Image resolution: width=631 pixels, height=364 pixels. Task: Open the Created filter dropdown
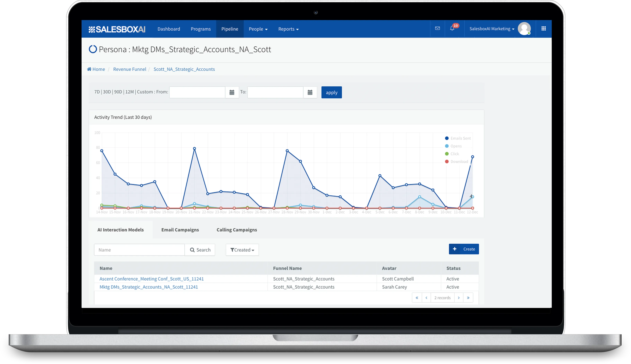[x=242, y=250]
